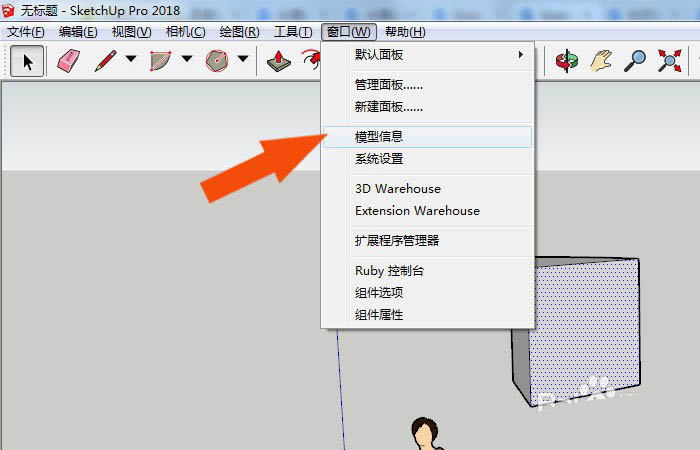Viewport: 700px width, 450px height.
Task: Choose the Line pencil tool
Action: [x=105, y=61]
